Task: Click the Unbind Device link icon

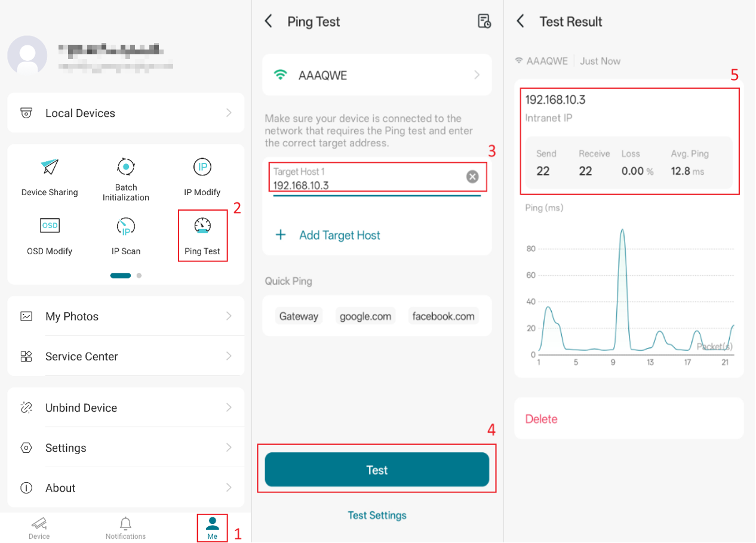Action: (26, 408)
